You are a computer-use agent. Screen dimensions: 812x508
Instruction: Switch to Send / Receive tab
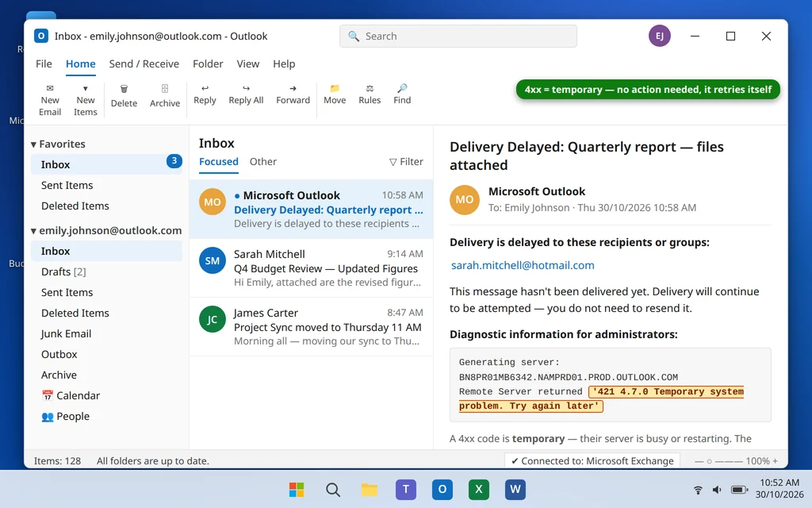click(x=144, y=63)
